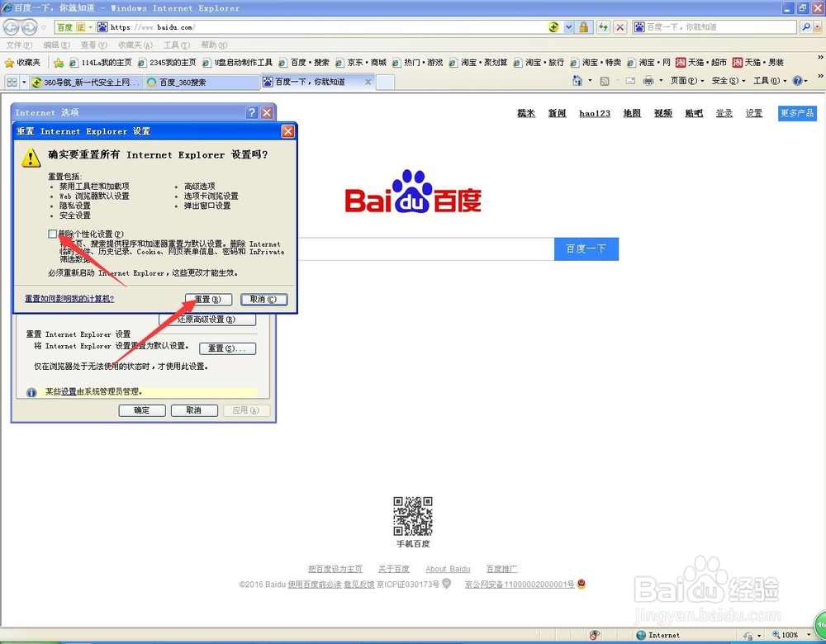Click 确定 in the Internet Options dialog

pos(142,410)
